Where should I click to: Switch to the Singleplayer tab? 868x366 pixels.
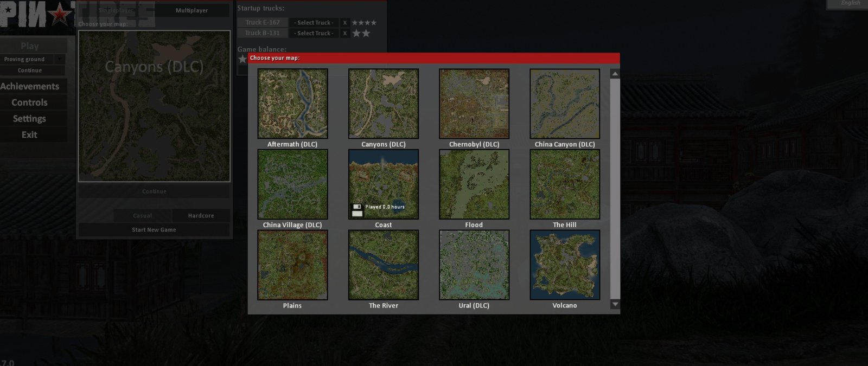click(x=116, y=10)
